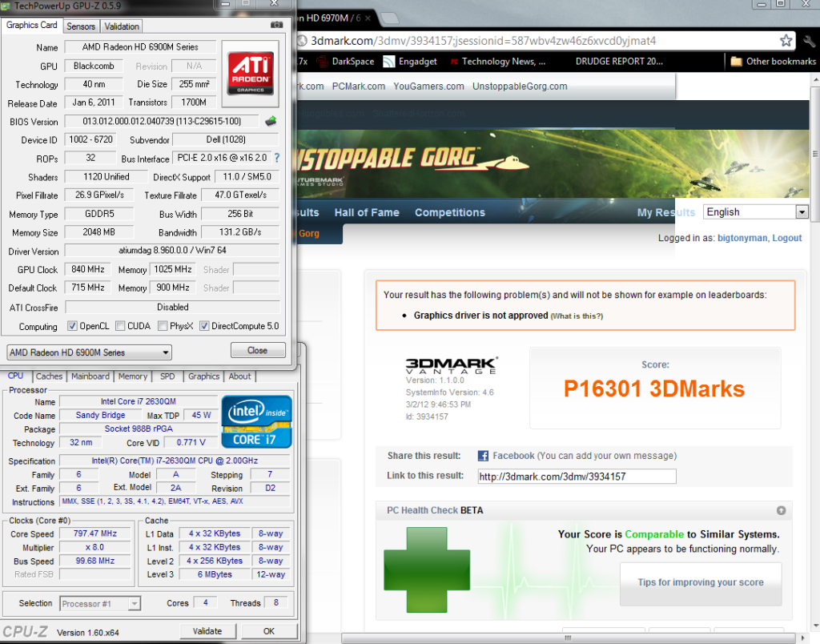The height and width of the screenshot is (644, 820).
Task: Click Logout link
Action: 787,238
